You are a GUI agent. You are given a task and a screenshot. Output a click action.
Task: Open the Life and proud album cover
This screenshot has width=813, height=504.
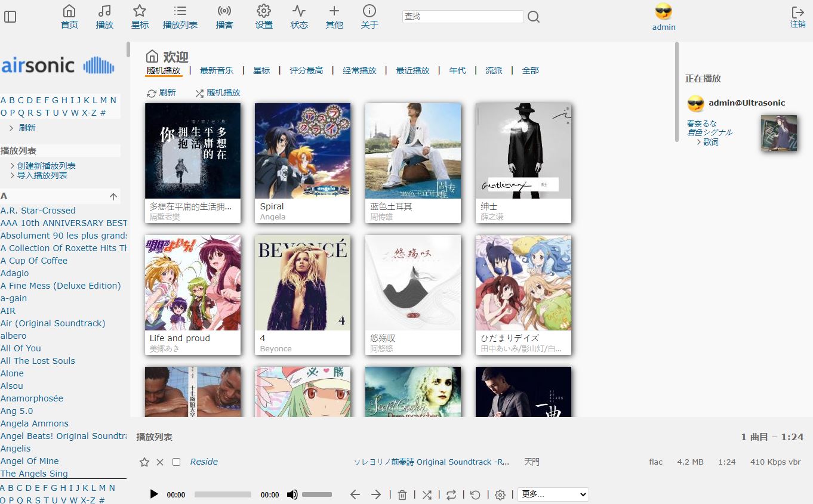tap(193, 283)
